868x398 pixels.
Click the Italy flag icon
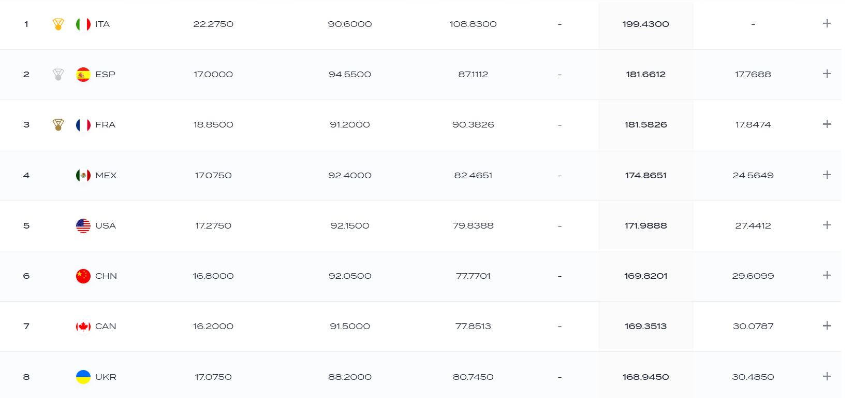(x=83, y=24)
